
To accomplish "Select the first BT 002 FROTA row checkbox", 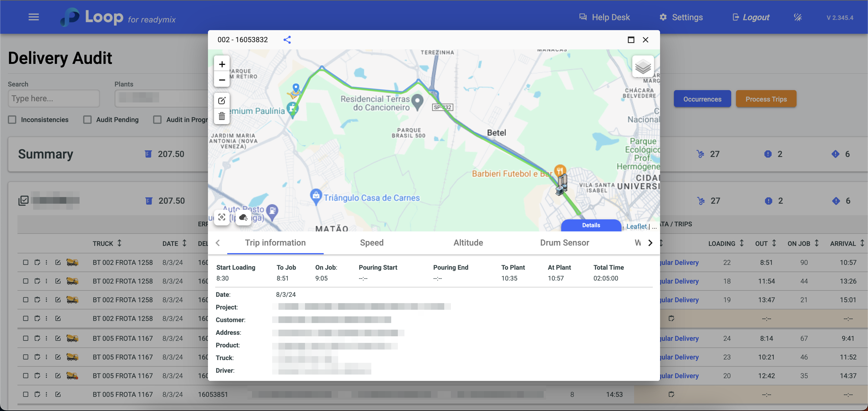I will coord(26,262).
